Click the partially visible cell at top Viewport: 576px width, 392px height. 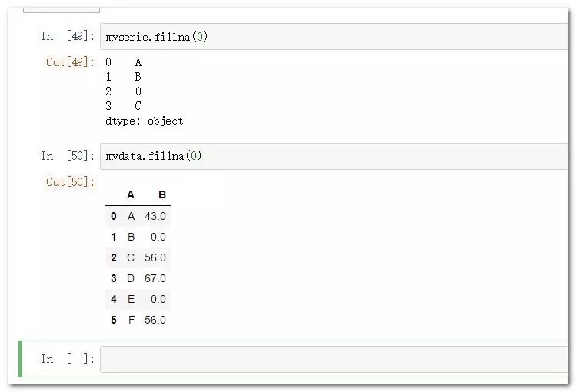[62, 10]
